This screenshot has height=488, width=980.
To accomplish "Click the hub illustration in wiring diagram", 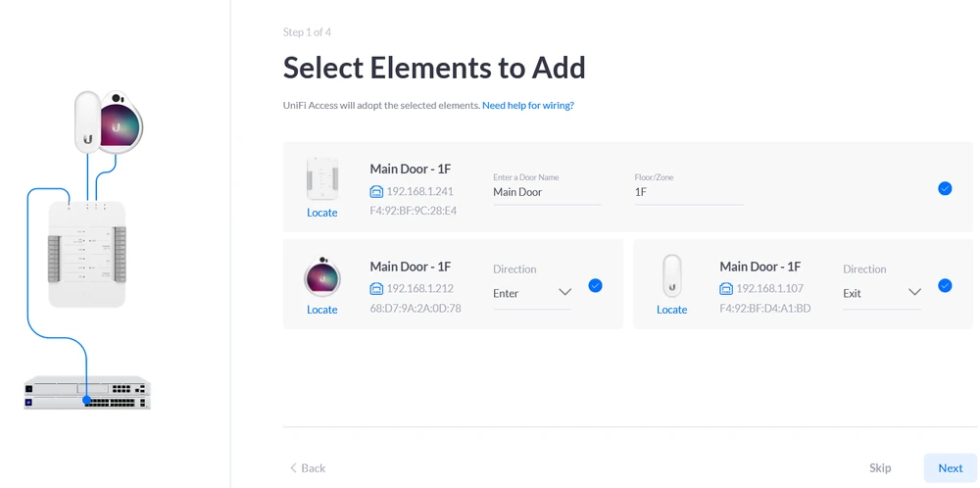I will pyautogui.click(x=87, y=253).
